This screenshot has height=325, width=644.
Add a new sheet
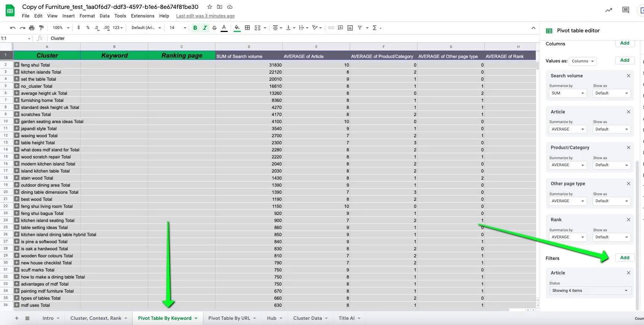pyautogui.click(x=16, y=318)
